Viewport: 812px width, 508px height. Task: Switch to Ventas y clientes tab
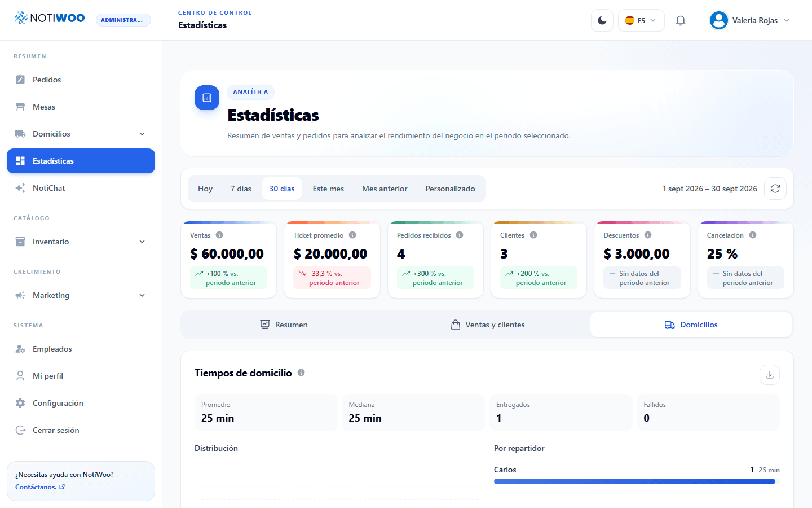(x=488, y=325)
